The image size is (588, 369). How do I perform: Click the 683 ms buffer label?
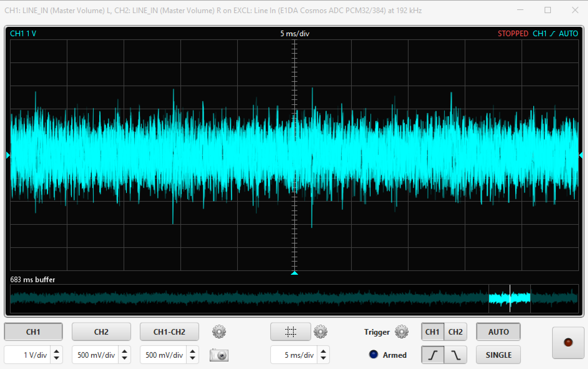[x=32, y=279]
